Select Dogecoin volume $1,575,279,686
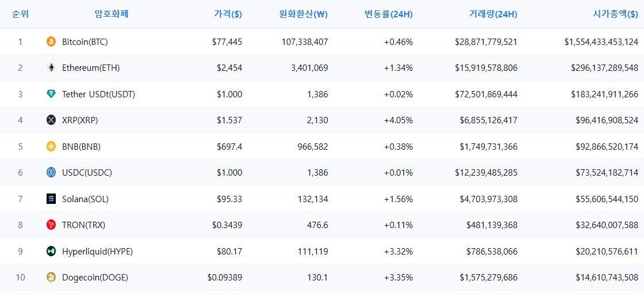 [489, 278]
